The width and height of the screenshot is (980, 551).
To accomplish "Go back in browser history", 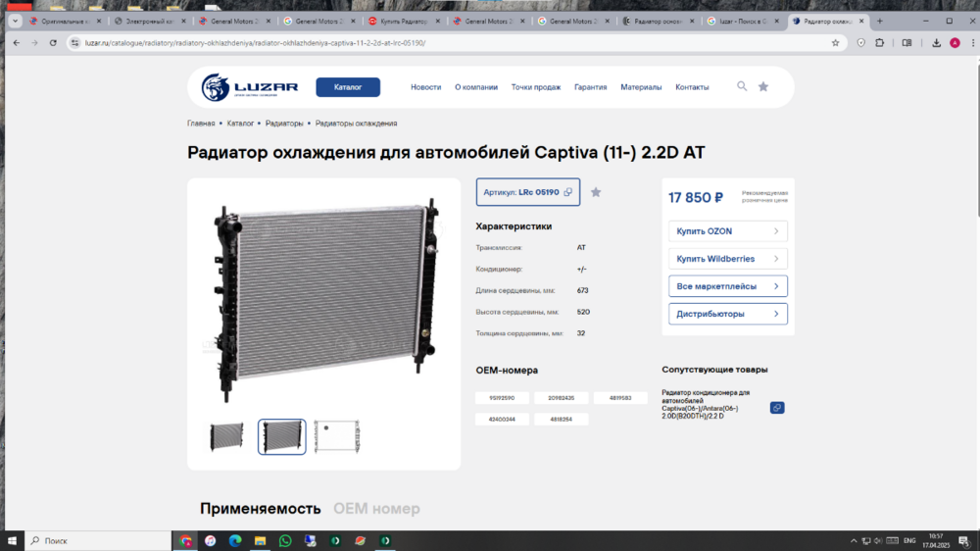I will [x=17, y=42].
